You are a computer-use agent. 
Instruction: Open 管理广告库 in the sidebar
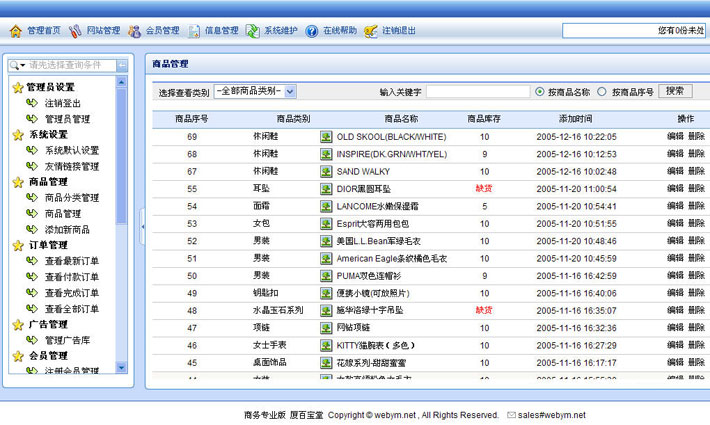pos(67,340)
